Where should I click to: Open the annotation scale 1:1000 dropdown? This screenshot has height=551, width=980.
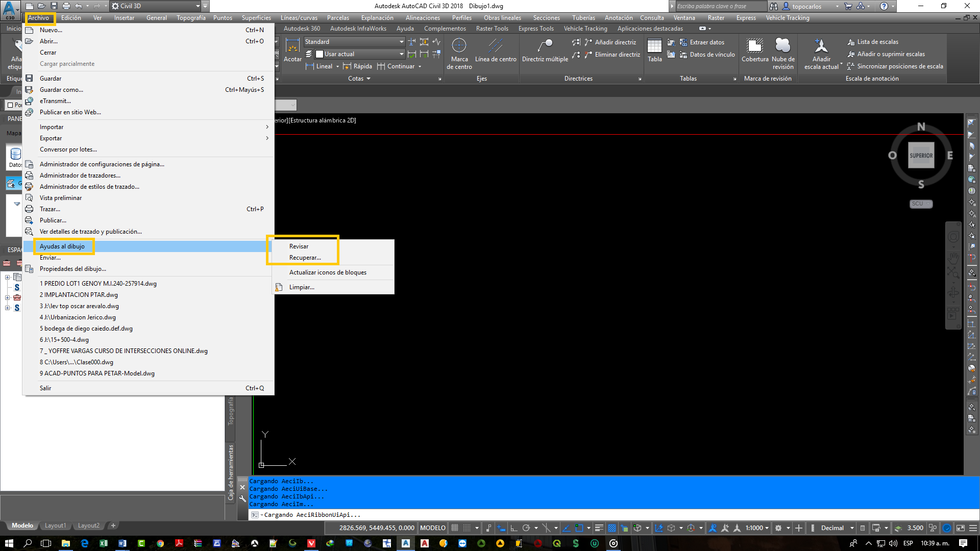[x=757, y=528]
